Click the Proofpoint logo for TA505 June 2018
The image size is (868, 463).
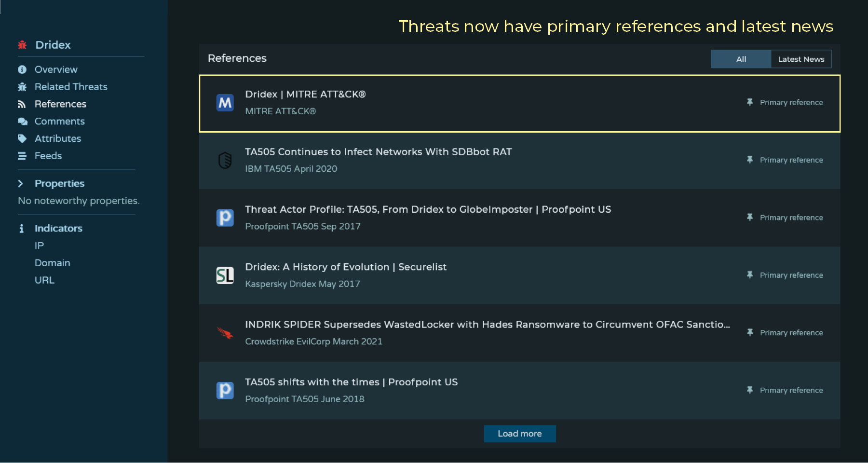(225, 390)
